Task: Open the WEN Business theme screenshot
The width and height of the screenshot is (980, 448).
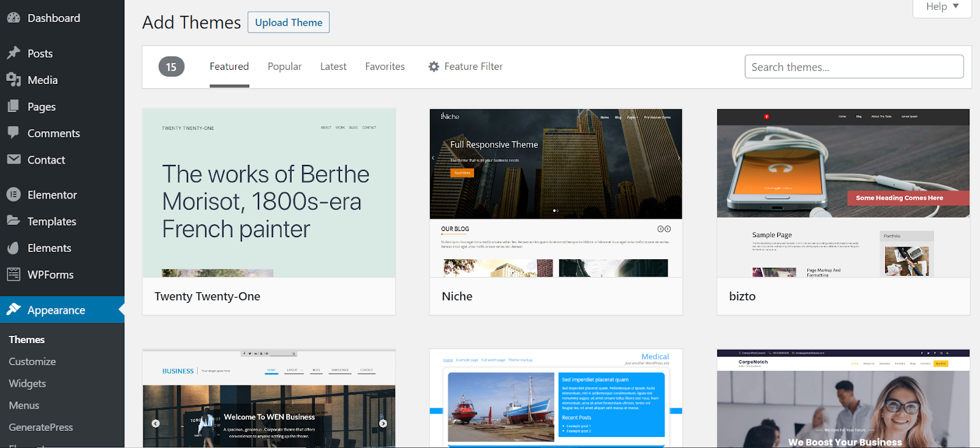Action: (269, 398)
